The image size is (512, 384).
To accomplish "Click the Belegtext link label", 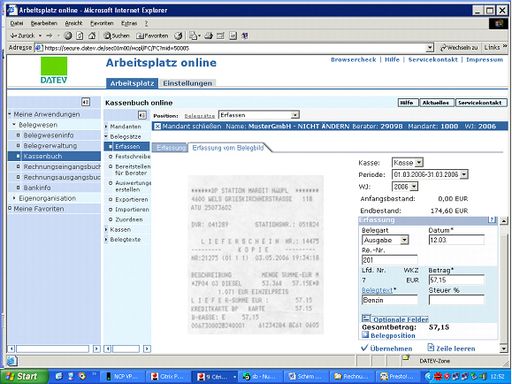I will pos(377,290).
